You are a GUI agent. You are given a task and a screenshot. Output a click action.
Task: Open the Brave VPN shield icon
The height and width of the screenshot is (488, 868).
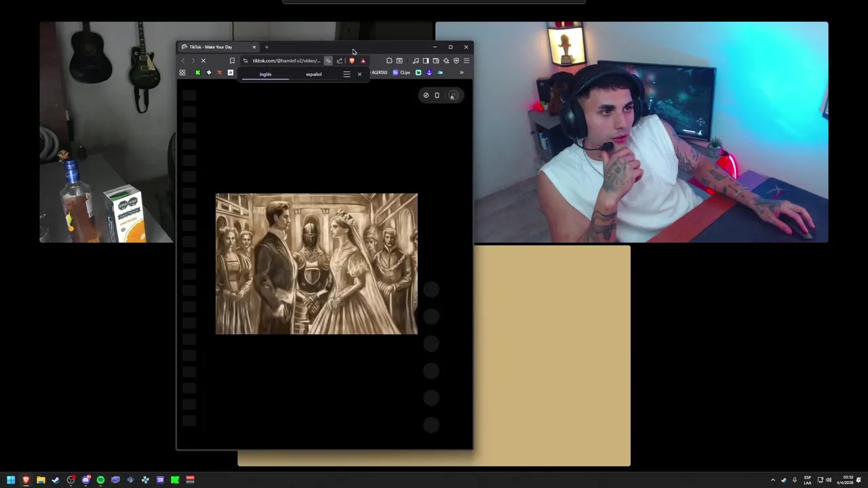(456, 60)
